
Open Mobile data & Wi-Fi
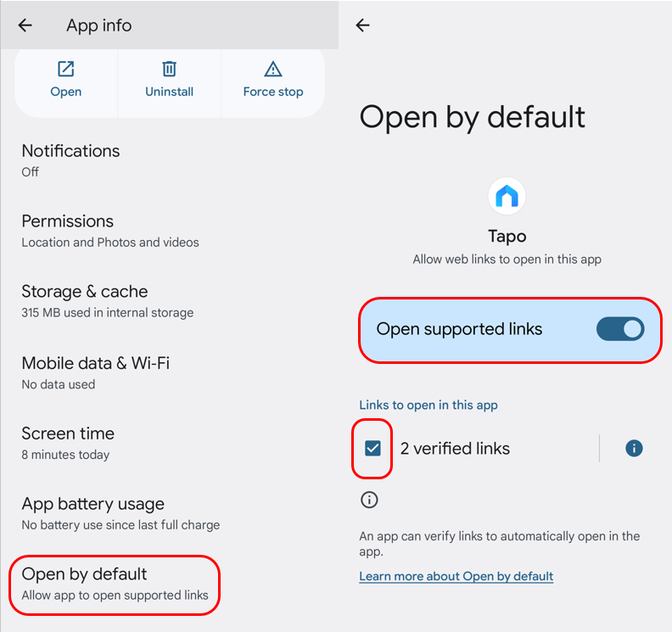[170, 372]
